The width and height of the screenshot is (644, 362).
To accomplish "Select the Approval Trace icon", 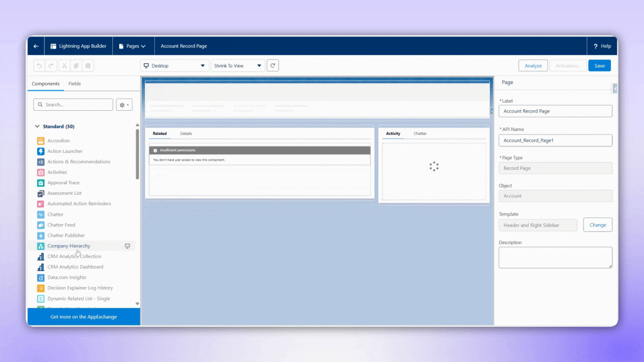I will pyautogui.click(x=41, y=183).
